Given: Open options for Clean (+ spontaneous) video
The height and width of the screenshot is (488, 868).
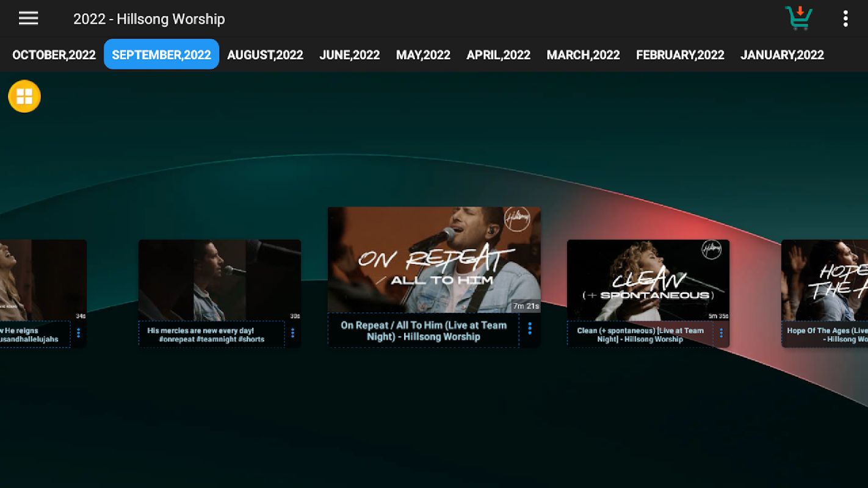Looking at the screenshot, I should [721, 334].
